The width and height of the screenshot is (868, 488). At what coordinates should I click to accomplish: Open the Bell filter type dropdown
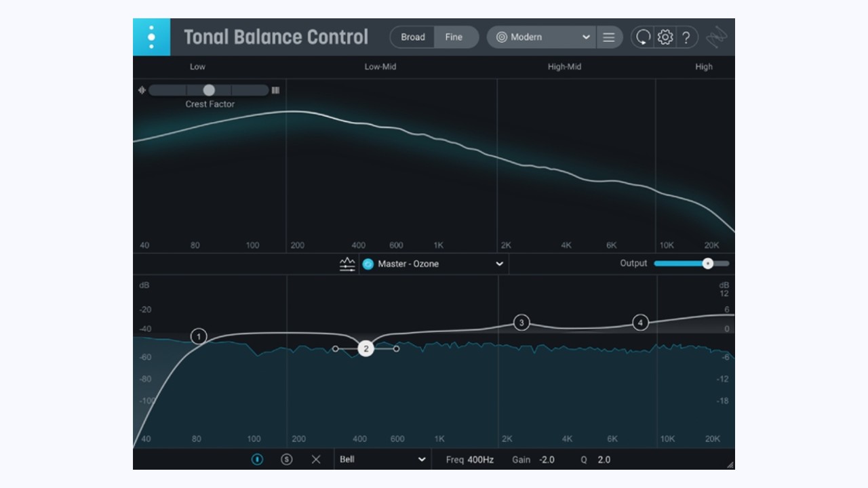pos(382,460)
